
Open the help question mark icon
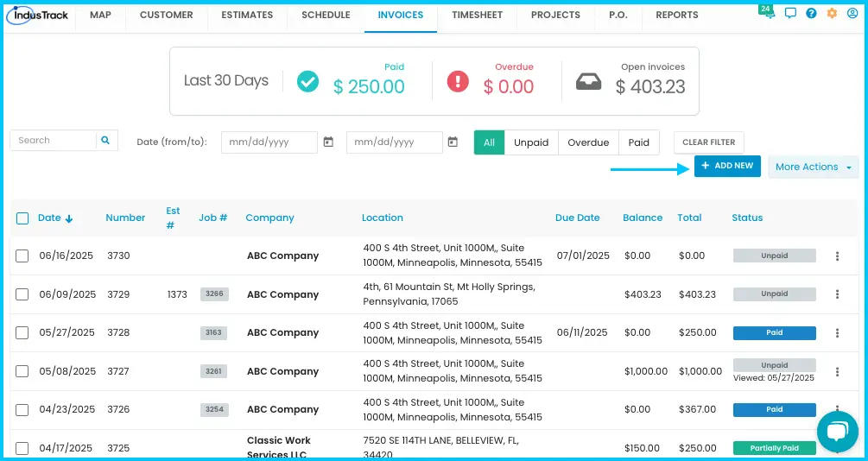[x=811, y=13]
